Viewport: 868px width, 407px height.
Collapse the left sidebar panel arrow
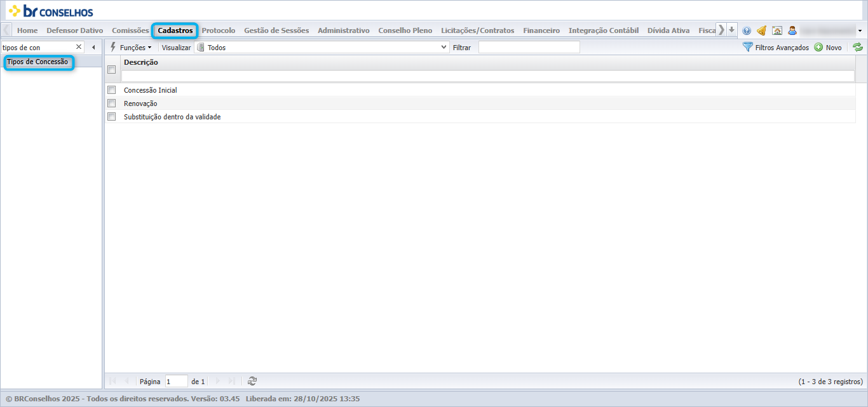(x=93, y=47)
